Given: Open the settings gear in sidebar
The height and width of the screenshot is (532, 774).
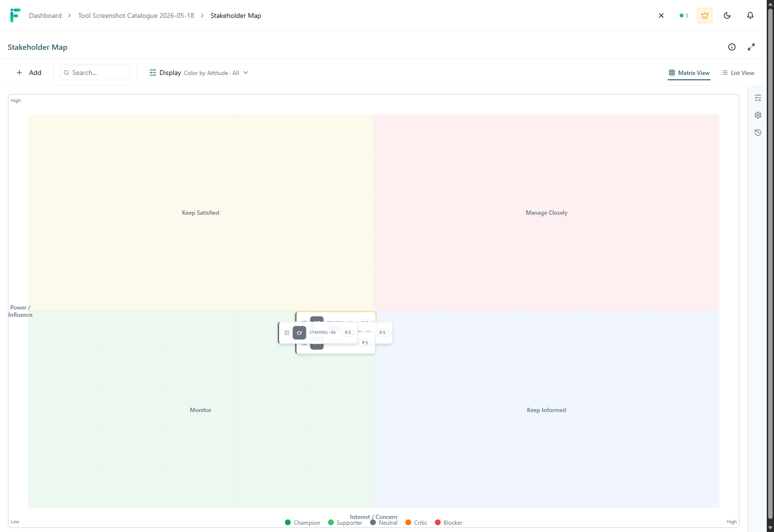Looking at the screenshot, I should click(758, 115).
